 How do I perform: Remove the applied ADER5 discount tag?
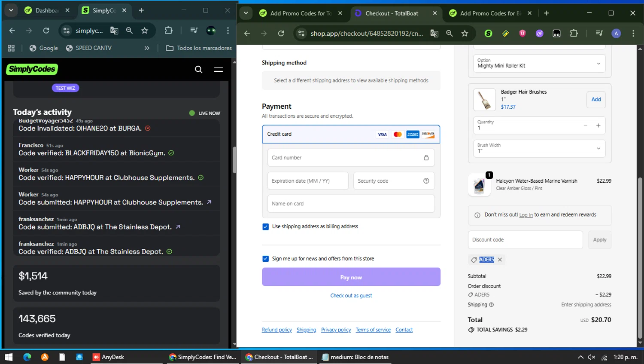click(500, 260)
